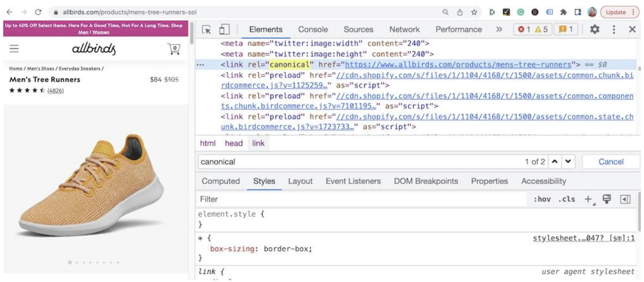The width and height of the screenshot is (644, 282).
Task: Select the html breadcrumb
Action: coord(208,144)
